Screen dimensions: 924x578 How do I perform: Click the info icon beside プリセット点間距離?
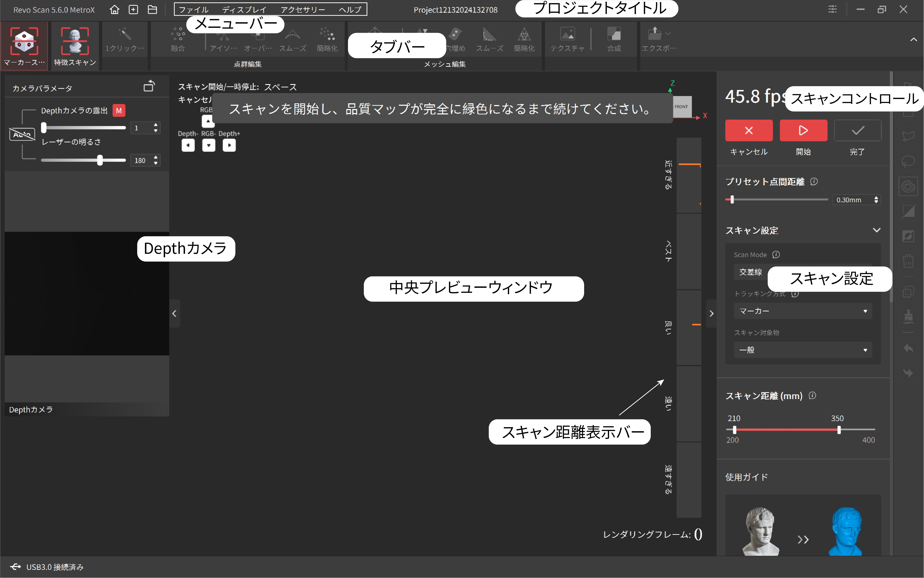tap(814, 181)
